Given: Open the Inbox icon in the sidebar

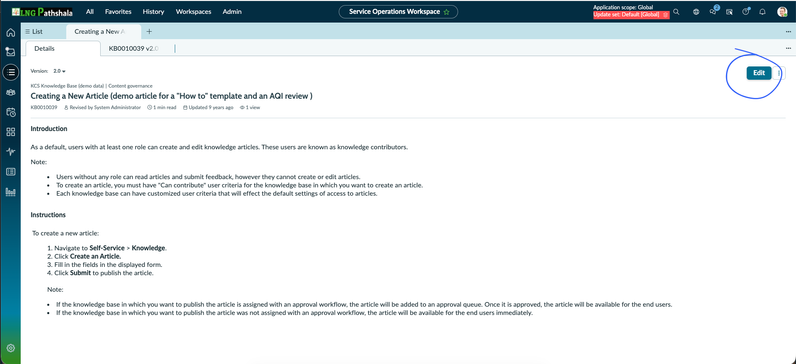Looking at the screenshot, I should coord(11,51).
